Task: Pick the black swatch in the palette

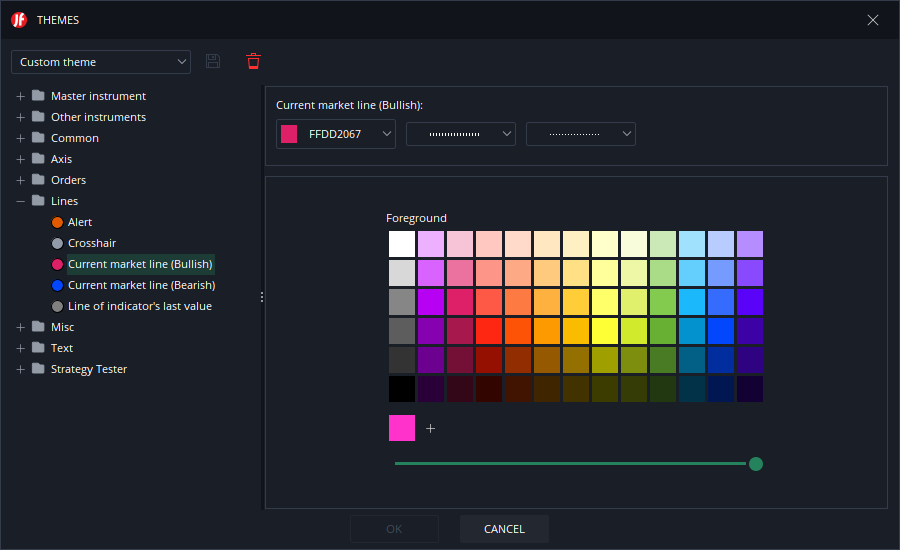Action: coord(402,389)
